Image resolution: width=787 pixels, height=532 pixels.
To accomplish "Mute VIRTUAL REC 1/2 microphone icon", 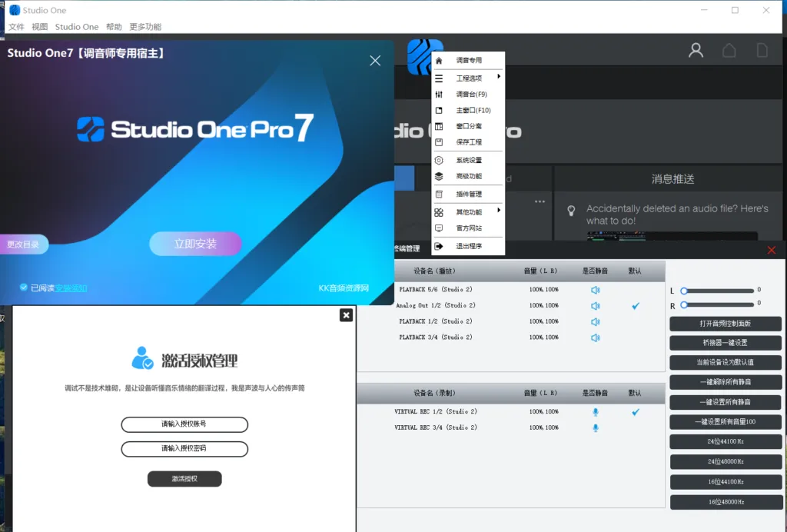I will pyautogui.click(x=595, y=412).
